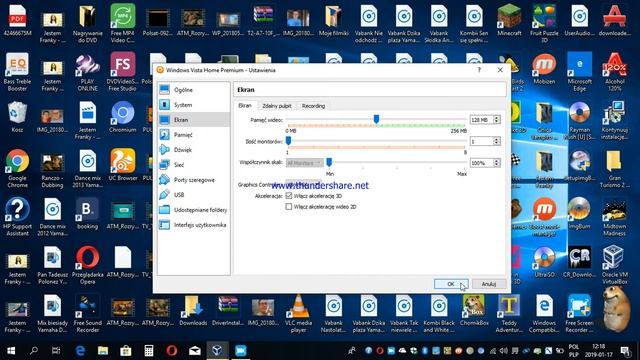Image resolution: width=640 pixels, height=360 pixels.
Task: Cancel with the Anuluj button
Action: tap(489, 284)
